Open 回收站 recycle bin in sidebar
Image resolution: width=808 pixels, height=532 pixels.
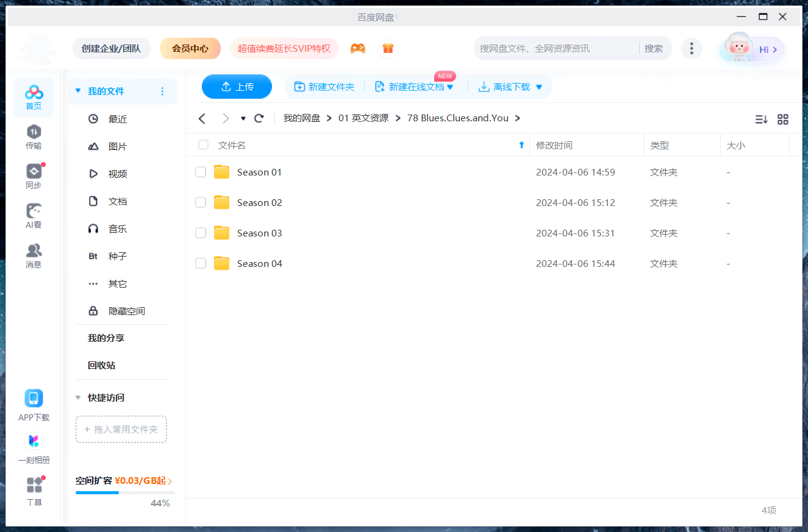[x=101, y=366]
